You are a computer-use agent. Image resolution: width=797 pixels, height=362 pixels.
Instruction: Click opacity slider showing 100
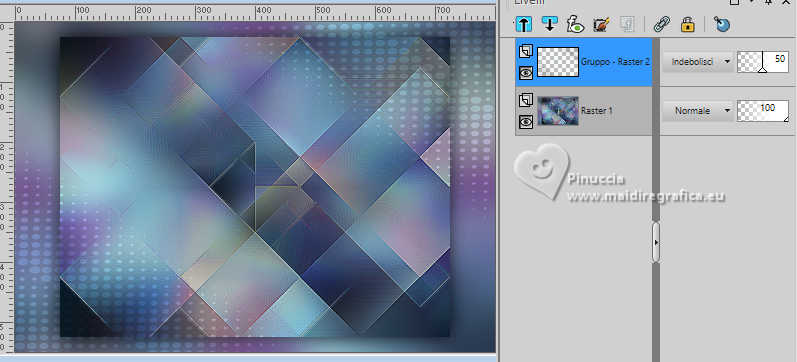point(763,110)
